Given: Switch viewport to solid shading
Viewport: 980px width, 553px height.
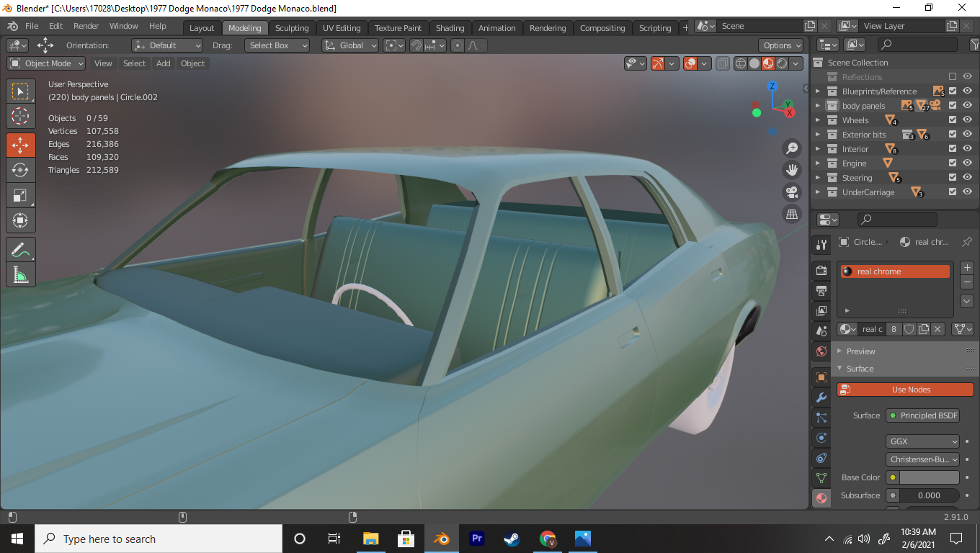Looking at the screenshot, I should pyautogui.click(x=754, y=63).
